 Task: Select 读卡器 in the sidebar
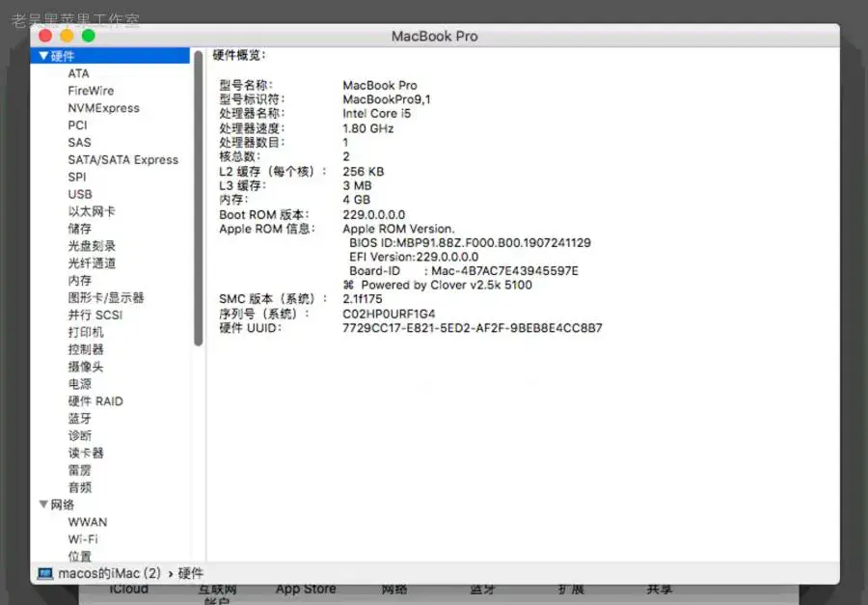coord(86,453)
